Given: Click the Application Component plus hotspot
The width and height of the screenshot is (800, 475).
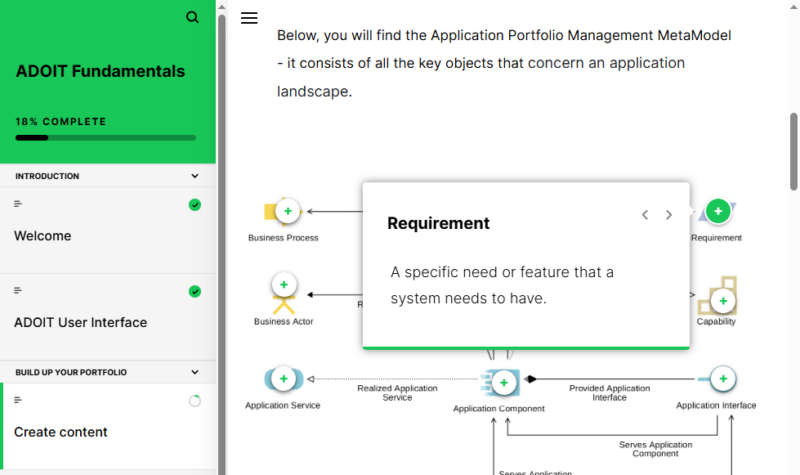Looking at the screenshot, I should tap(504, 381).
